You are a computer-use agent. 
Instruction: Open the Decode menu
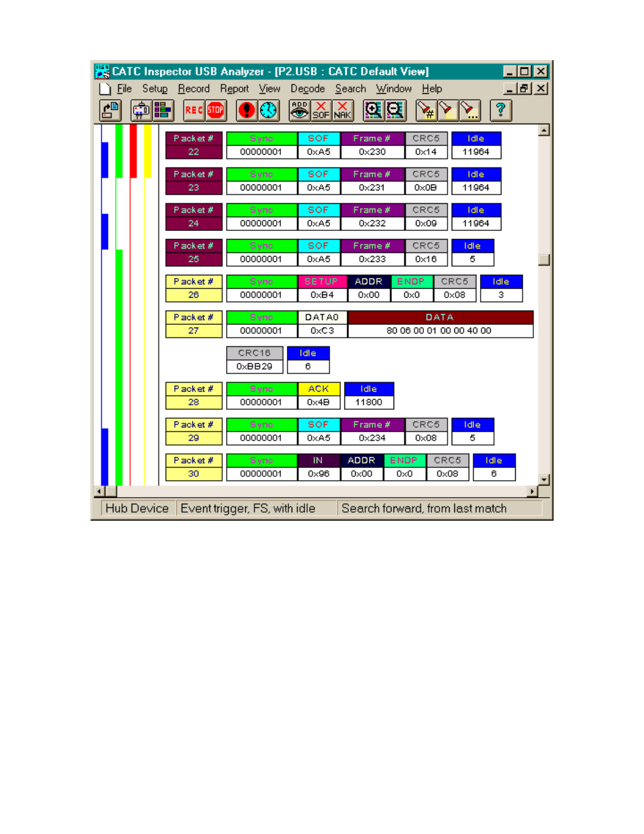point(308,88)
